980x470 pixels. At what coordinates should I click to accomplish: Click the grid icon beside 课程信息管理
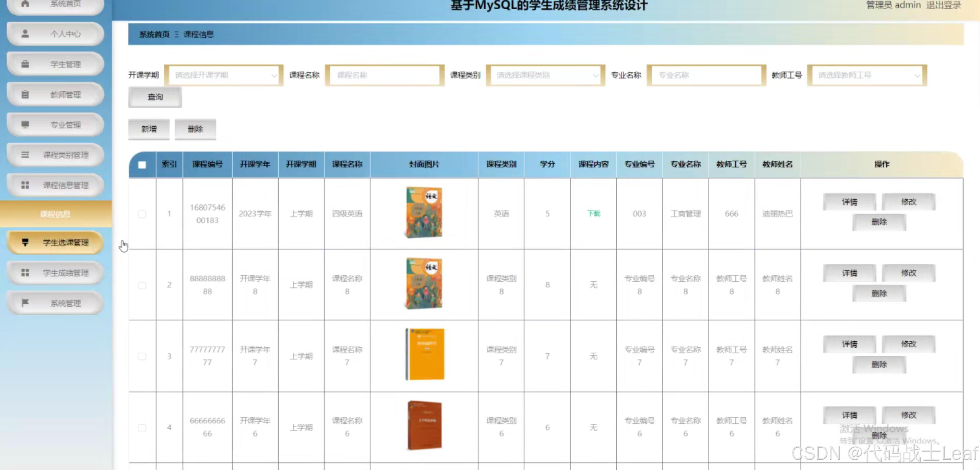tap(25, 185)
